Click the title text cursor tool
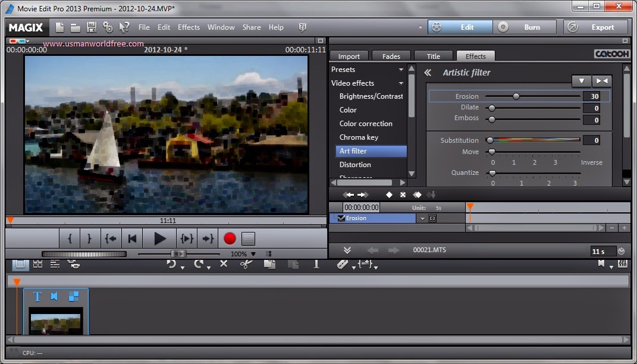 pos(316,264)
